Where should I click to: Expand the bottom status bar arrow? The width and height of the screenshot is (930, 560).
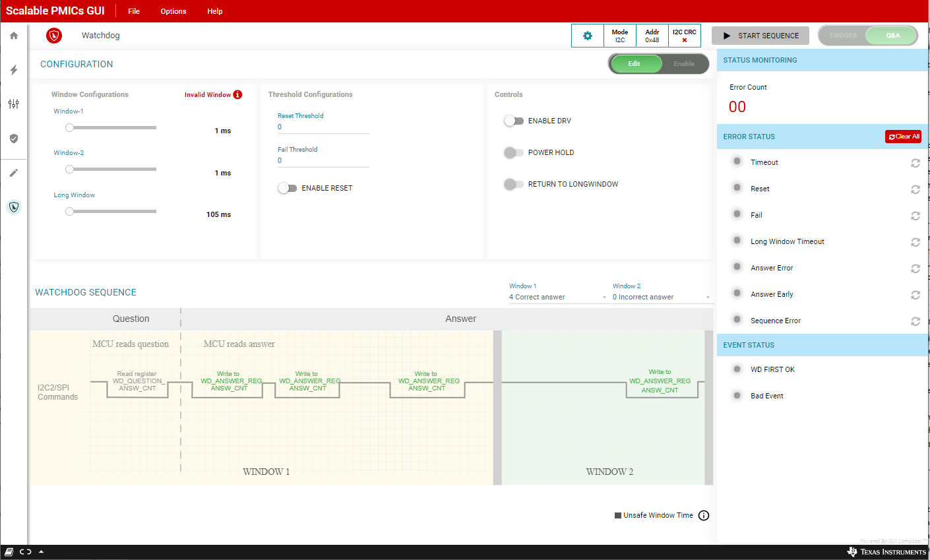click(42, 552)
